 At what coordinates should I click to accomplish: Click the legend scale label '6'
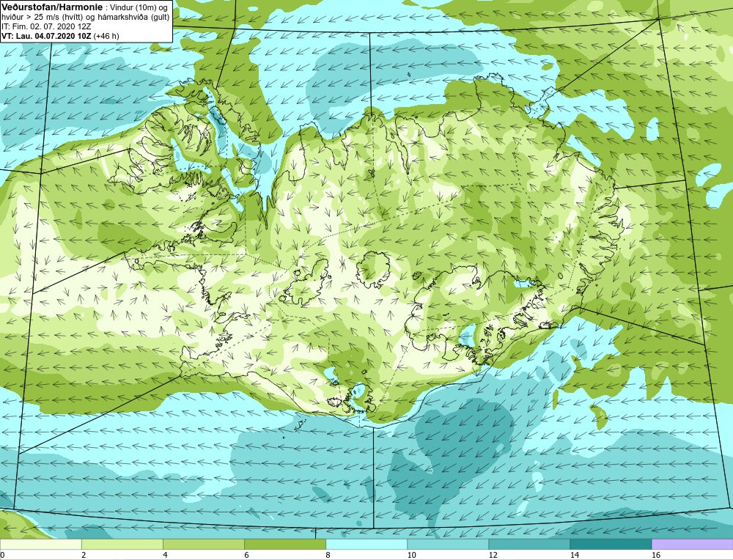click(x=246, y=556)
